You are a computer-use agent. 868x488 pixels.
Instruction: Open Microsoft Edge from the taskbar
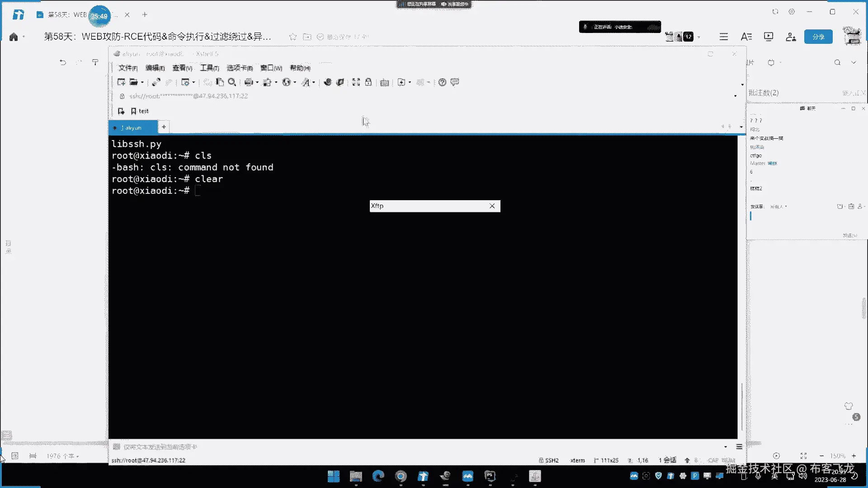378,476
